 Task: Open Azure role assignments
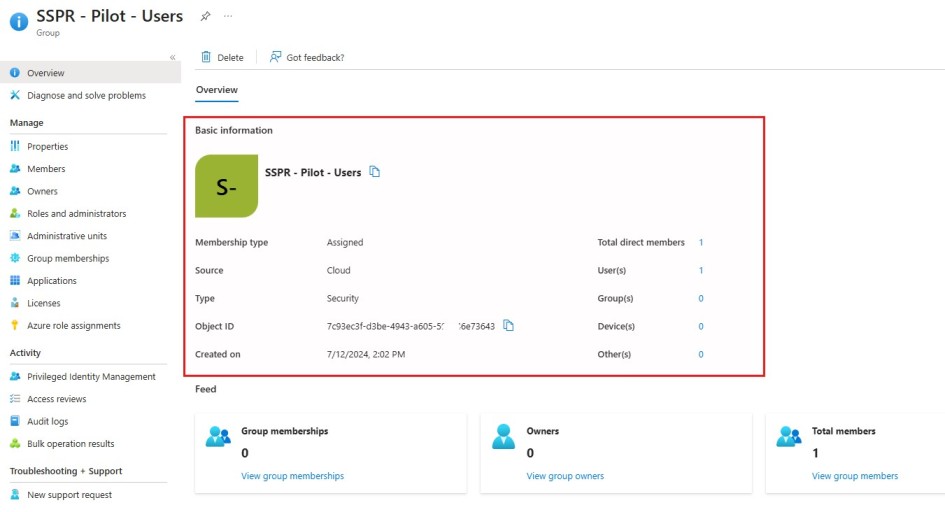pyautogui.click(x=74, y=325)
